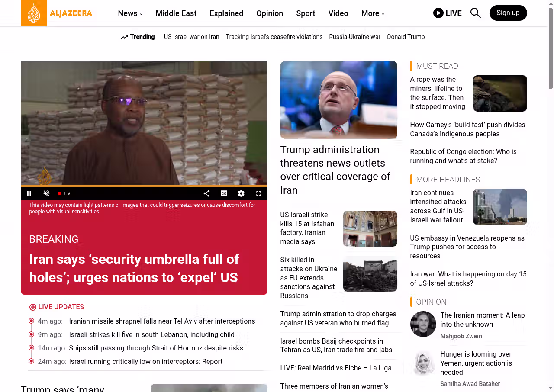Image resolution: width=554 pixels, height=392 pixels.
Task: Click Mahjoob Zweiri author portrait
Action: (423, 324)
